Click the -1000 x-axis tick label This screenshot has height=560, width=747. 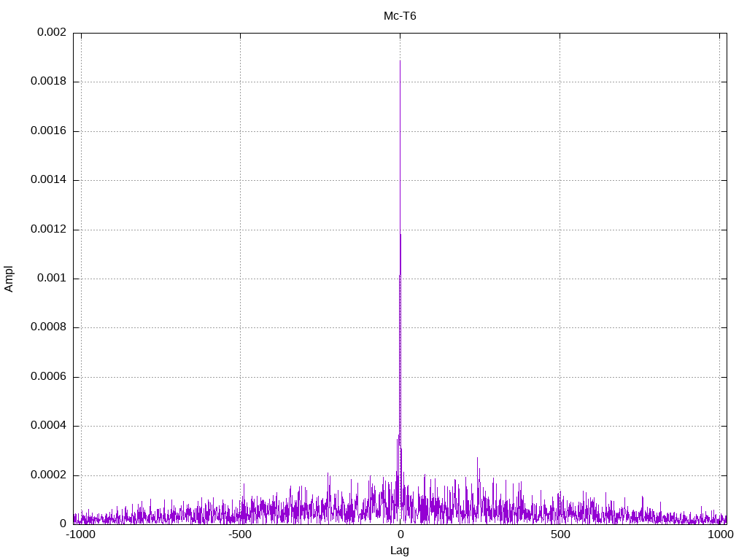click(80, 534)
